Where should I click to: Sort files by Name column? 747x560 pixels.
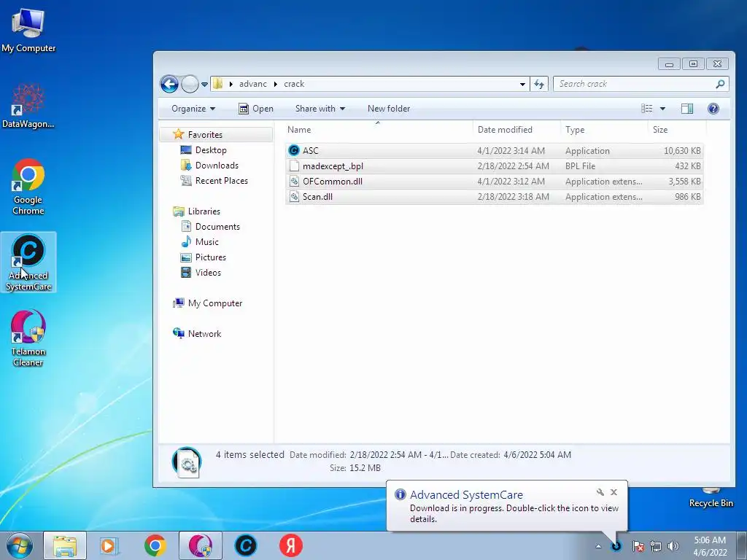[x=299, y=130]
